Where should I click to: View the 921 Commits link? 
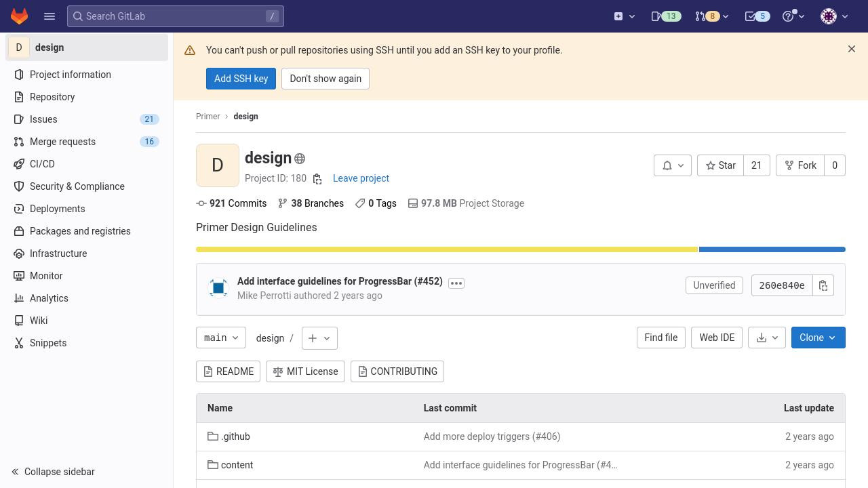coord(231,203)
